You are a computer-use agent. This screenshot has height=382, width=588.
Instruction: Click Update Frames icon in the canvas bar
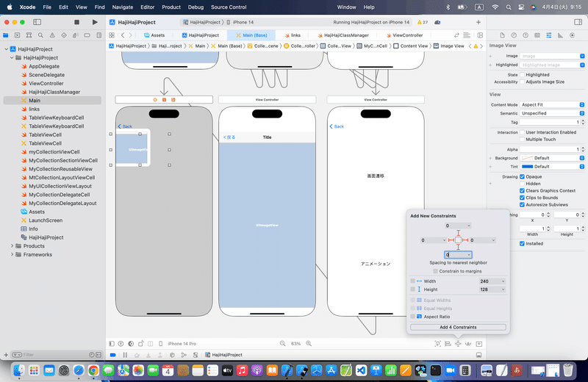[437, 344]
